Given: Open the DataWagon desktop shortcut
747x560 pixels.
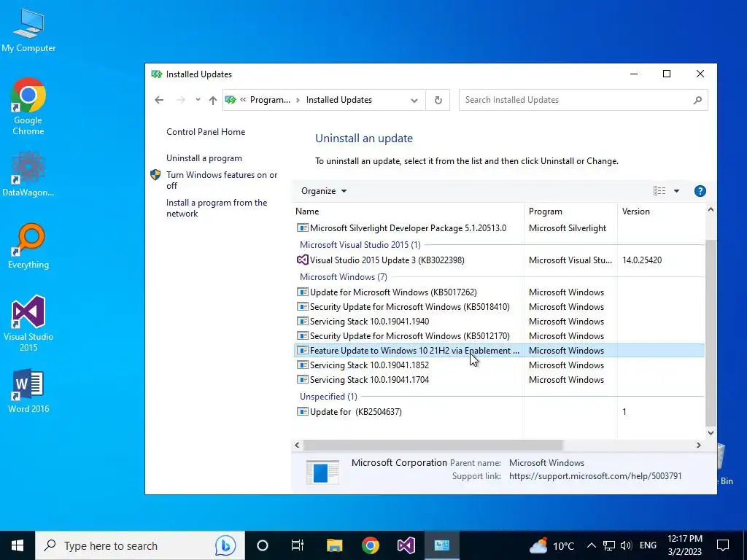Looking at the screenshot, I should click(28, 174).
